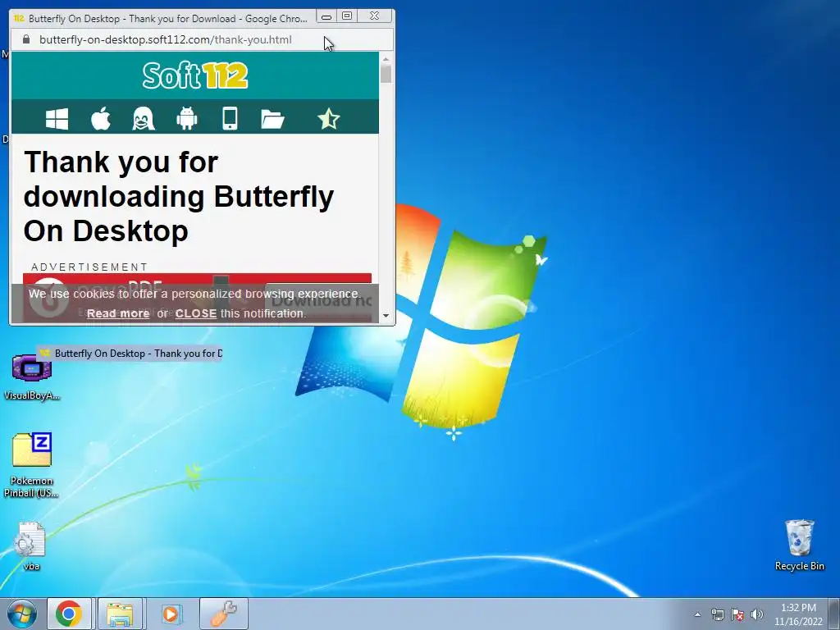Select the Recycle Bin desktop icon
This screenshot has height=630, width=840.
[799, 545]
